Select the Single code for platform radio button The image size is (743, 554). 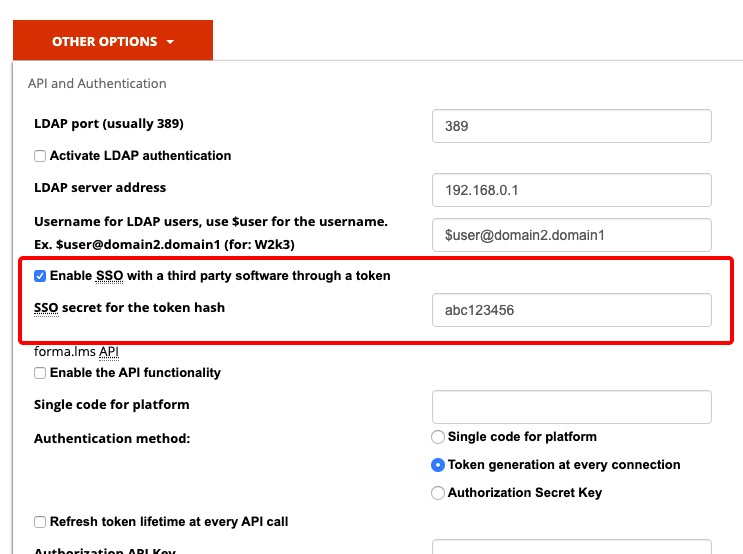pos(437,437)
